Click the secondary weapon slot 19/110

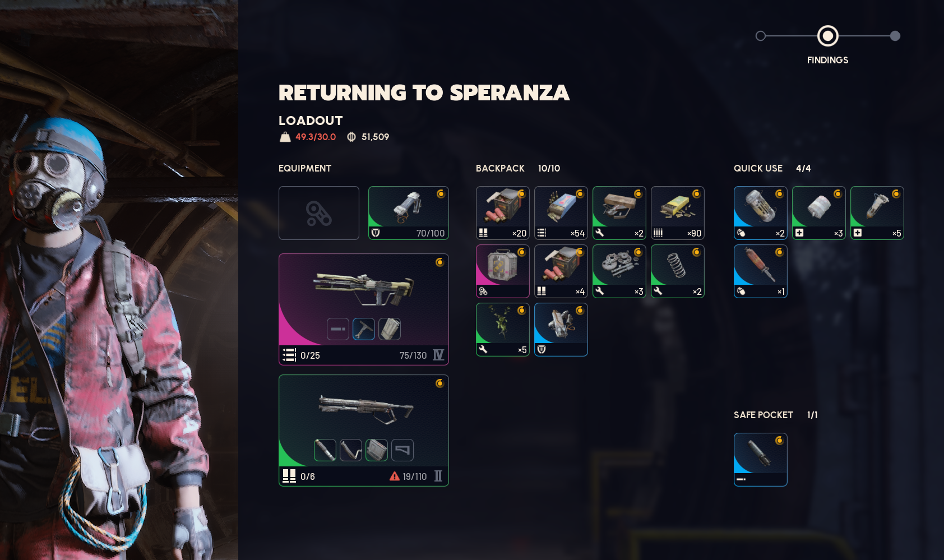pos(364,431)
